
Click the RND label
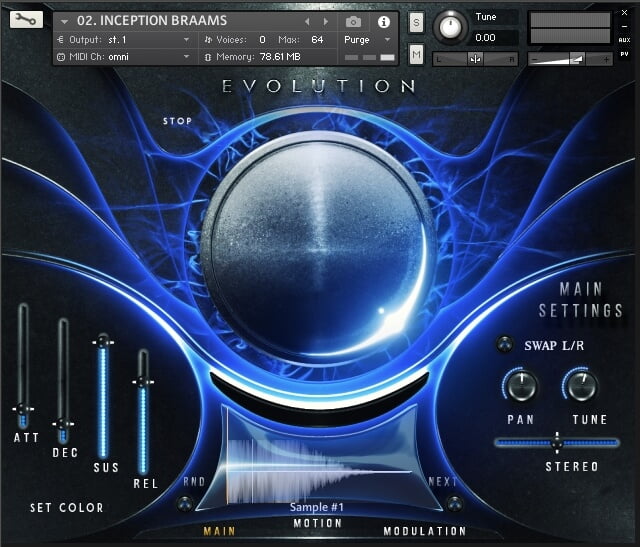coord(194,482)
